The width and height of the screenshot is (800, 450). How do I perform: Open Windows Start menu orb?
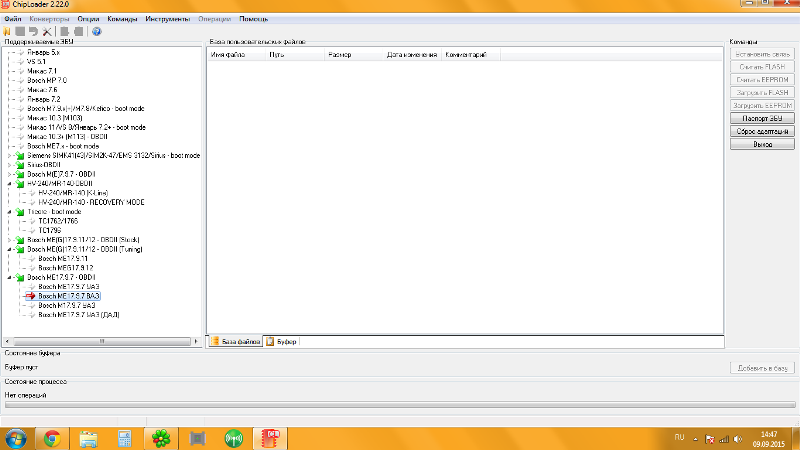pyautogui.click(x=16, y=437)
